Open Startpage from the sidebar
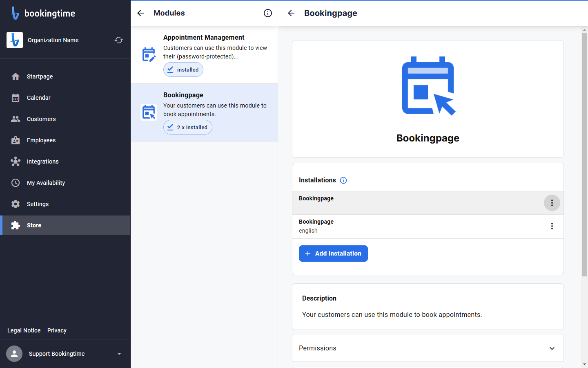The image size is (588, 368). pyautogui.click(x=65, y=76)
